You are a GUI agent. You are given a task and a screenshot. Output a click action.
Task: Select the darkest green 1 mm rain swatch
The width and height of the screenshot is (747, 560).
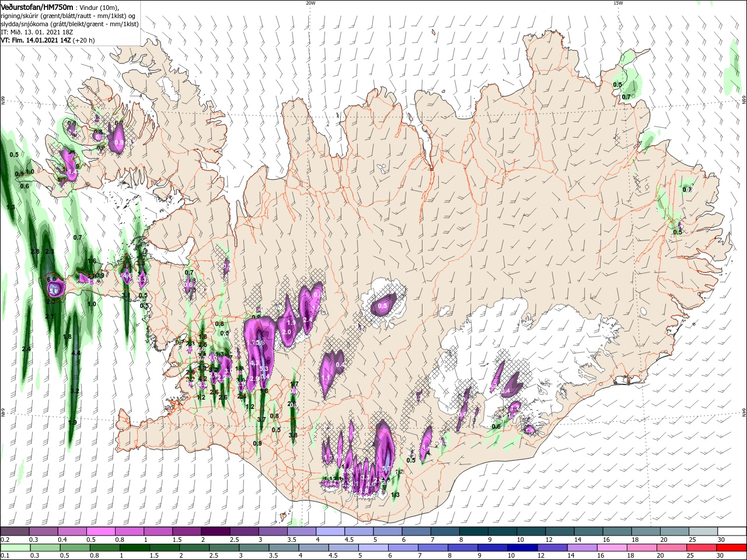[x=134, y=548]
